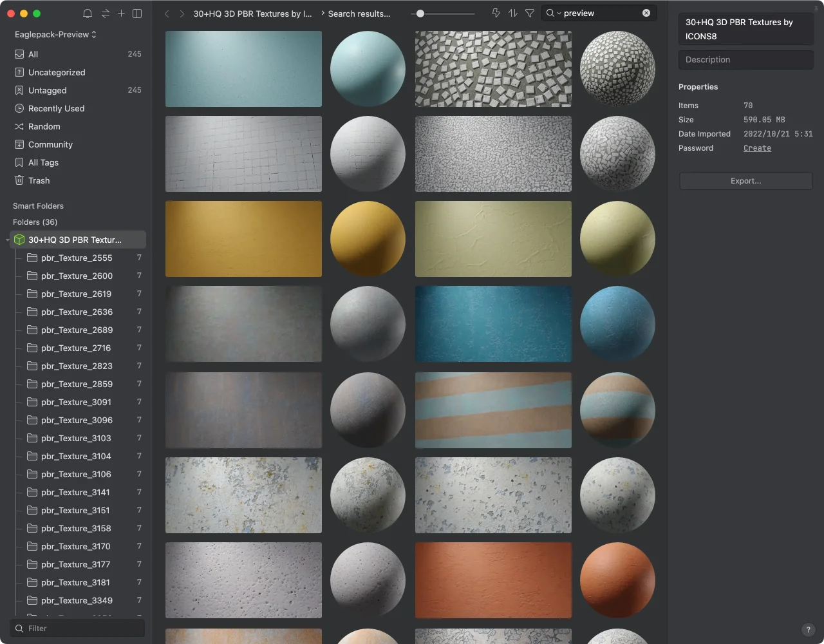Open folder pbr_Texture_2600
This screenshot has height=644, width=824.
point(78,276)
